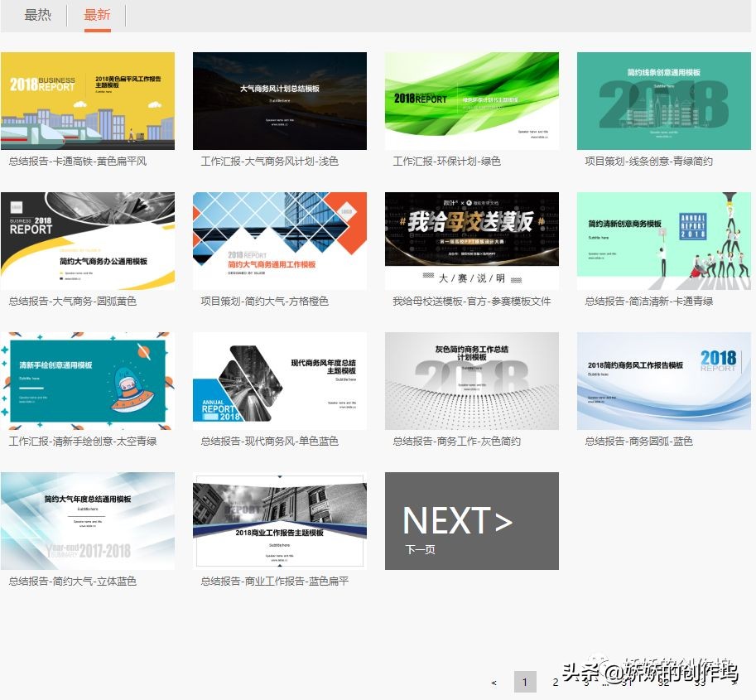The width and height of the screenshot is (756, 700).
Task: Click the UFO space-themed template thumbnail
Action: coord(88,380)
